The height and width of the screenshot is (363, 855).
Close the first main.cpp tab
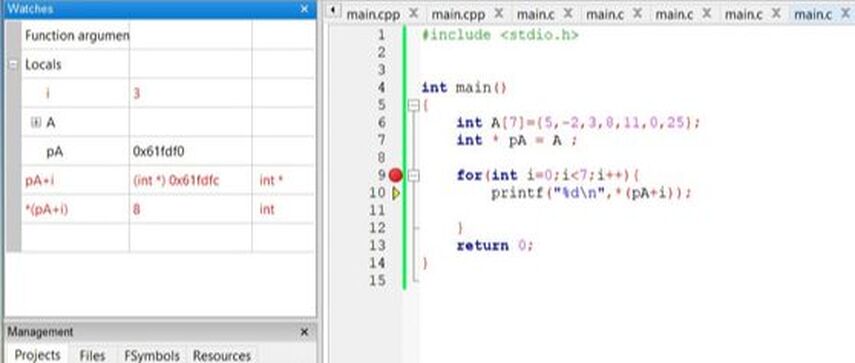coord(413,14)
